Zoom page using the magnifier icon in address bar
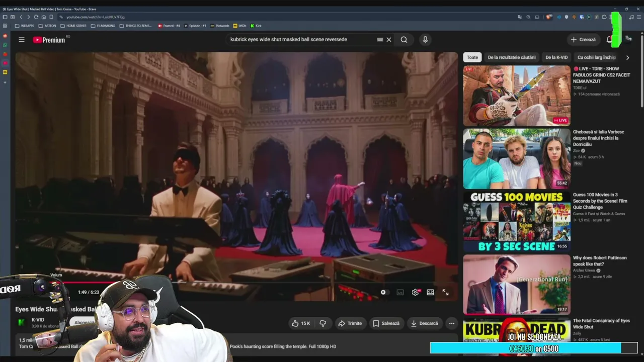Image resolution: width=644 pixels, height=362 pixels. coord(528,17)
